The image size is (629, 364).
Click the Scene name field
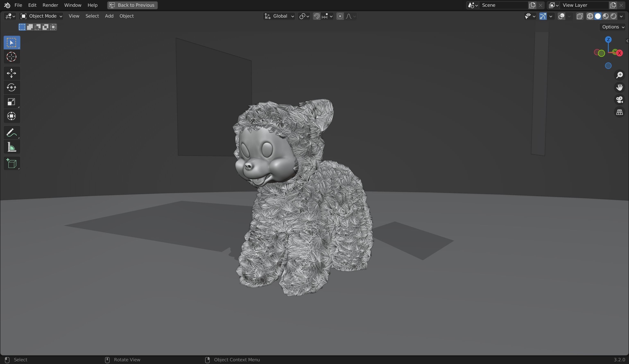(504, 5)
